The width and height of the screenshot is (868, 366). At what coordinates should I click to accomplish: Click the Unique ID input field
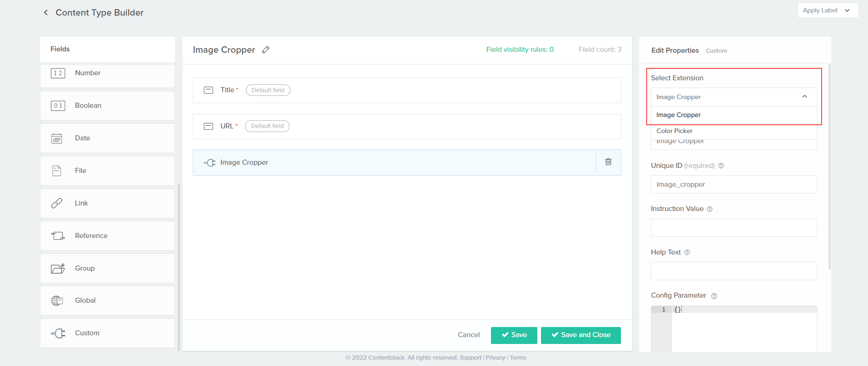click(x=734, y=184)
